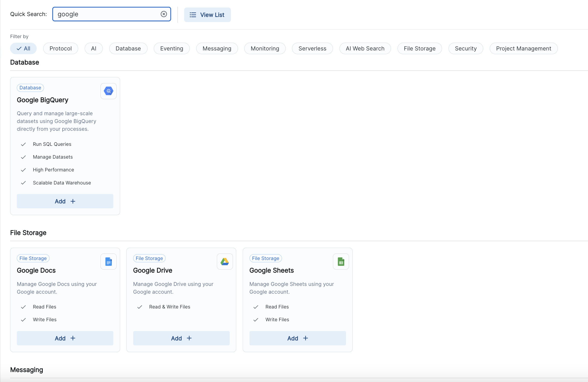Click the Google BigQuery card title
Image resolution: width=588 pixels, height=382 pixels.
[x=42, y=100]
